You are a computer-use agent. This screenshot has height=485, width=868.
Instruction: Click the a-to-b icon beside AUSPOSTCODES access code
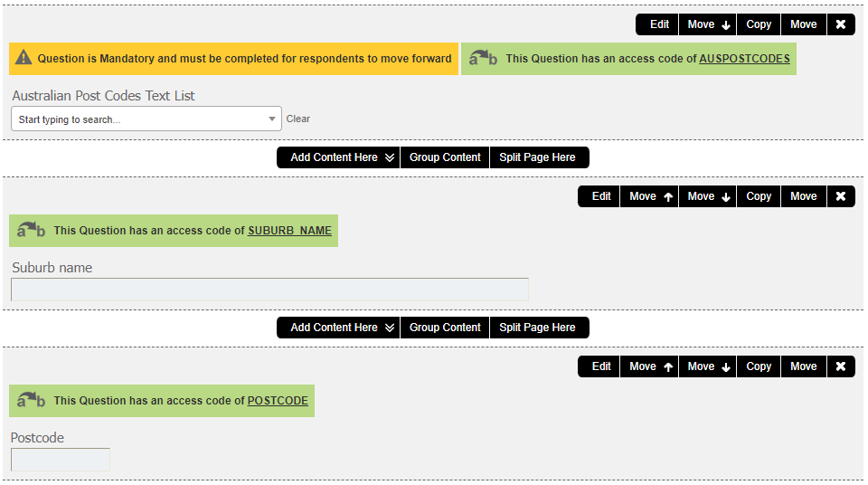point(483,58)
